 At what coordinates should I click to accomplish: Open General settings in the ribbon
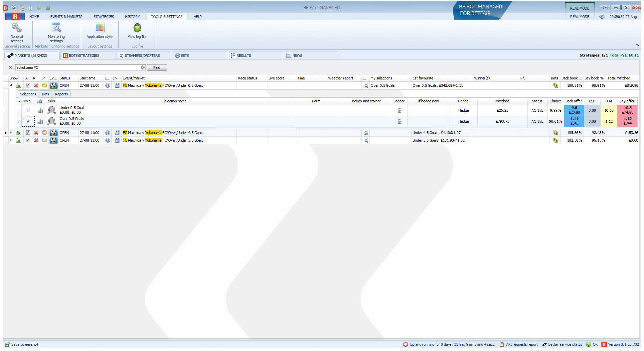(17, 33)
